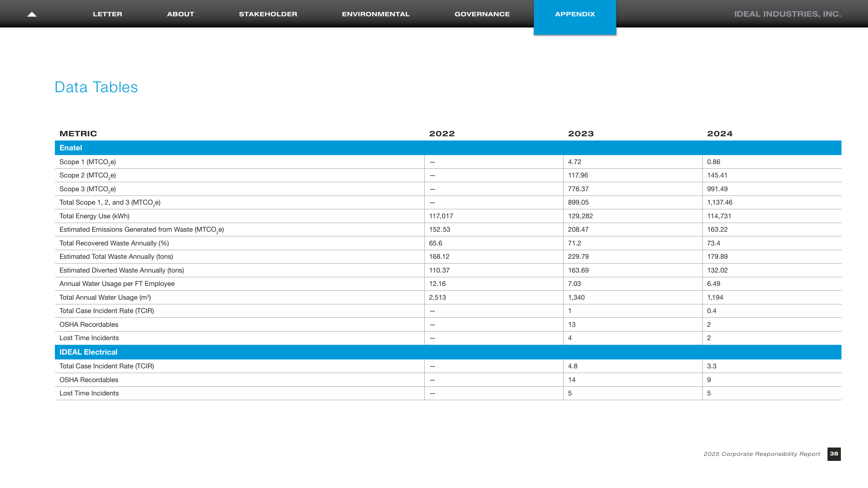Click Total Energy Use (kWh) label
Viewport: 868px width, 488px height.
click(x=94, y=216)
